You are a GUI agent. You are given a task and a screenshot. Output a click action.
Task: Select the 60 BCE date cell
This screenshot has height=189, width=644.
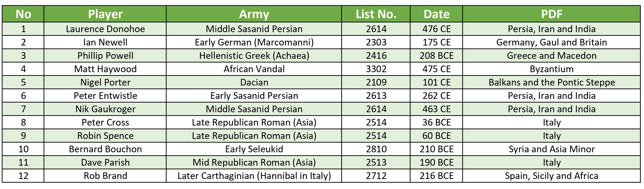437,136
